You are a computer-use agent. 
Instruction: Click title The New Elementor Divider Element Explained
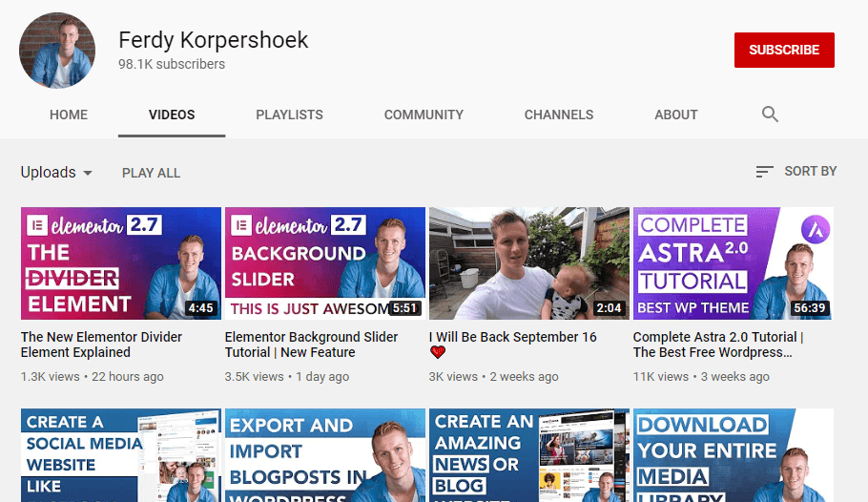coord(101,345)
